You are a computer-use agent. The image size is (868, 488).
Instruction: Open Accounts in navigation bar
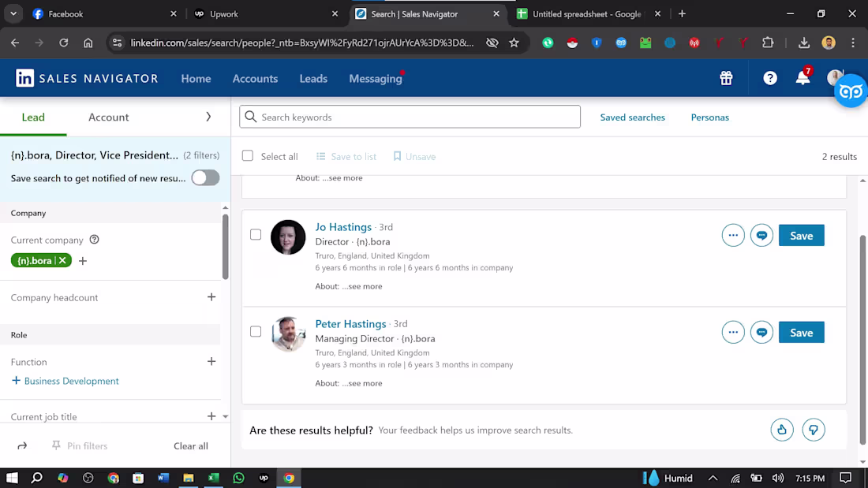click(x=255, y=79)
